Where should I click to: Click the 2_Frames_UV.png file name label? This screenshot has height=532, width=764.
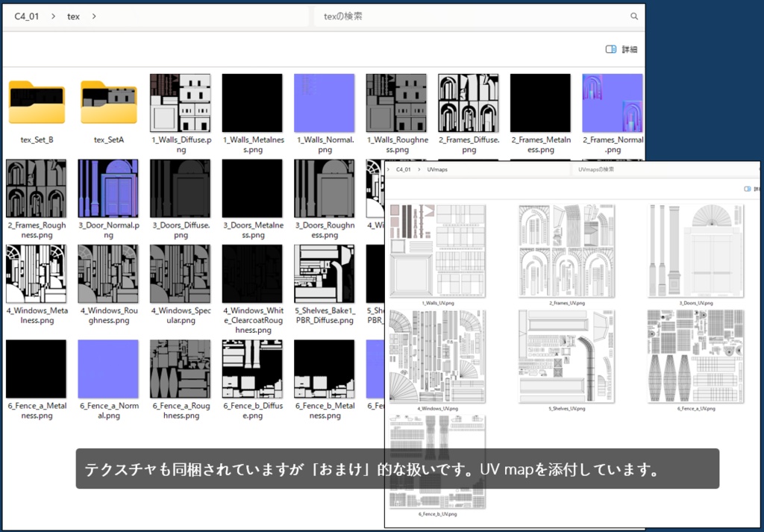tap(567, 303)
